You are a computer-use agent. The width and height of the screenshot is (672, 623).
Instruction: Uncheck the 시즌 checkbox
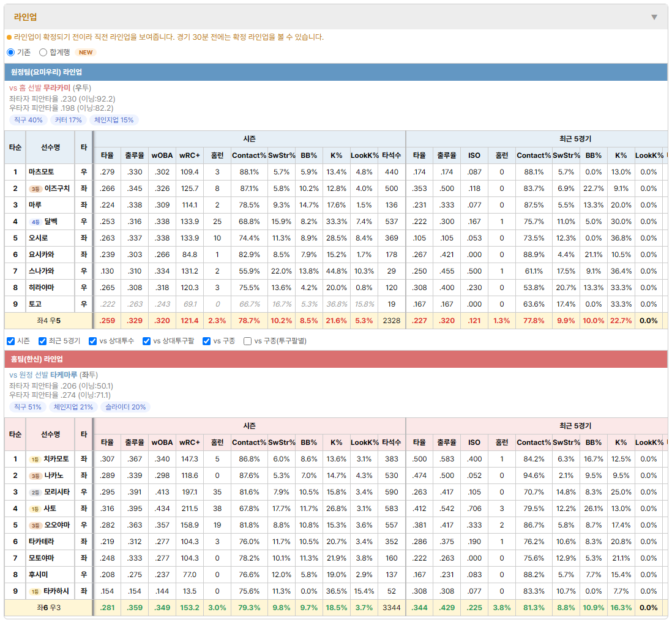coord(11,341)
